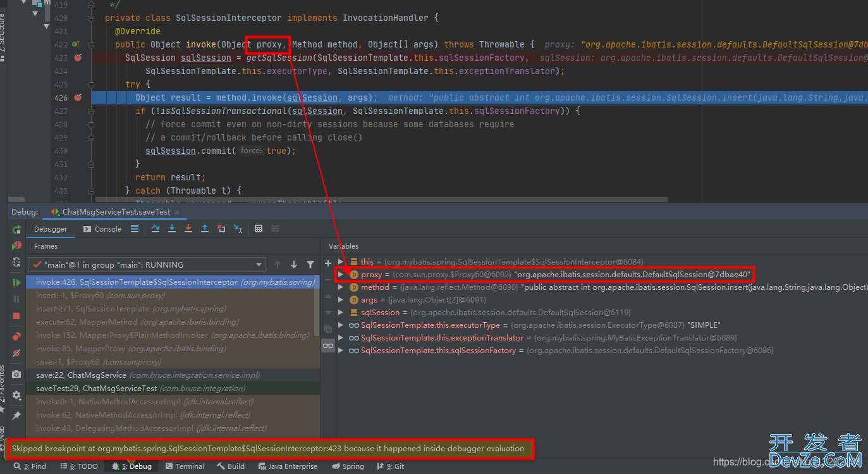Expand SqlSessionTemplate.this.sqlSessionFactory watch
This screenshot has height=474, width=868.
click(x=341, y=350)
